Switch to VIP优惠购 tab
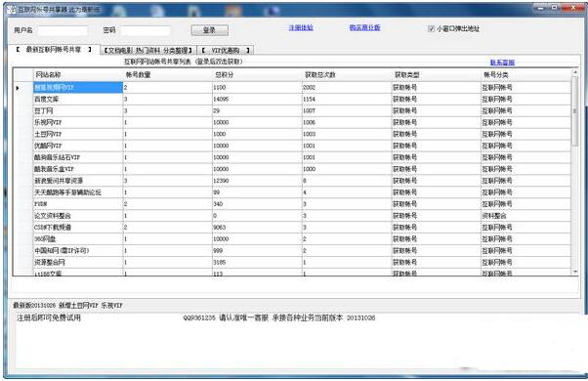This screenshot has width=588, height=381. [226, 50]
